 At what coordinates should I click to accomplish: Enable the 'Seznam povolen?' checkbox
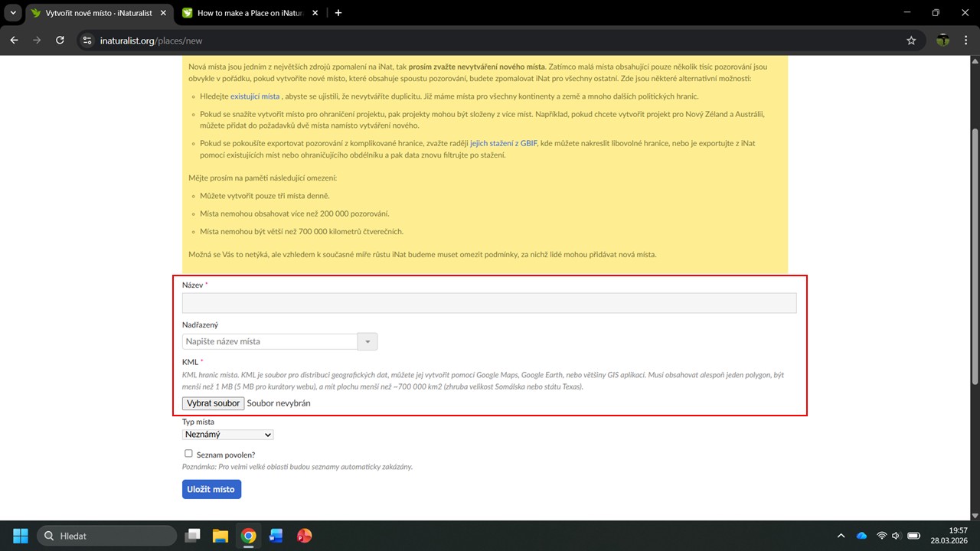tap(188, 454)
